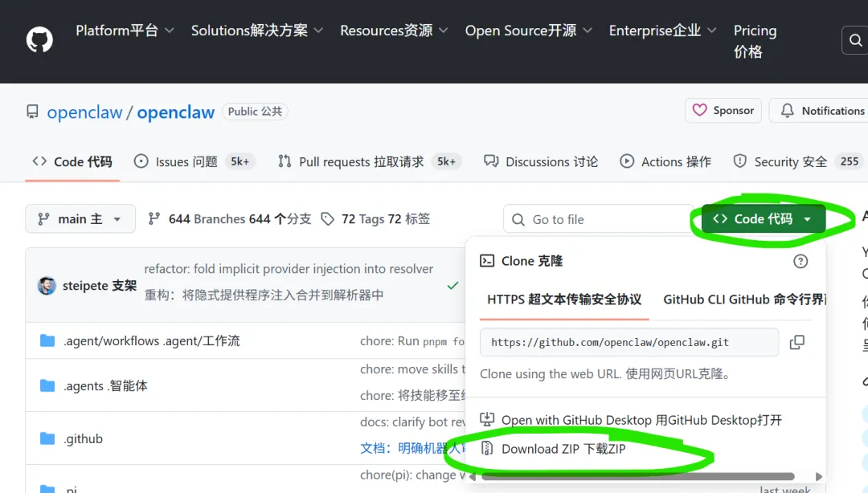
Task: Open the clone help question mark
Action: pos(800,261)
